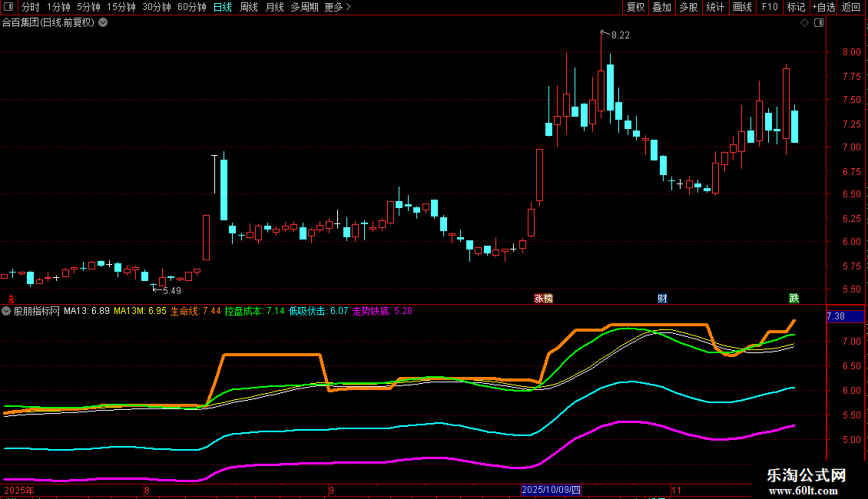
Task: Expand the indicator settings arrow beside 股朋指标网
Action: (x=7, y=311)
